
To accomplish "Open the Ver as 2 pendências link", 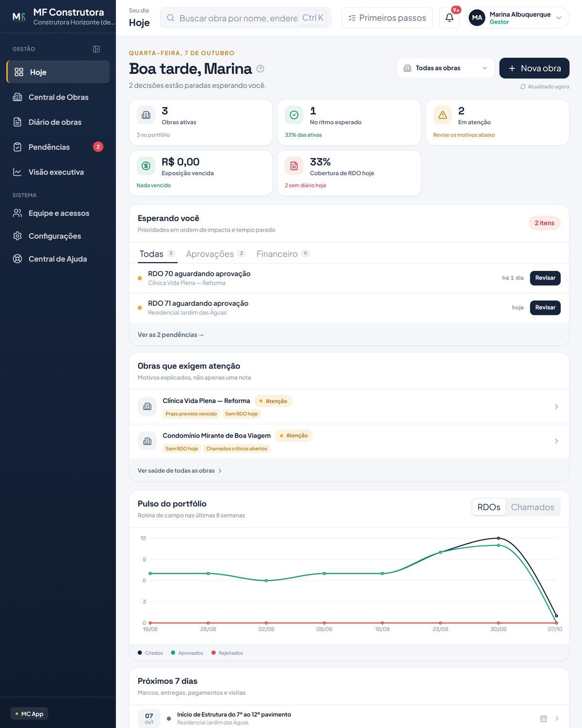I will click(x=171, y=335).
